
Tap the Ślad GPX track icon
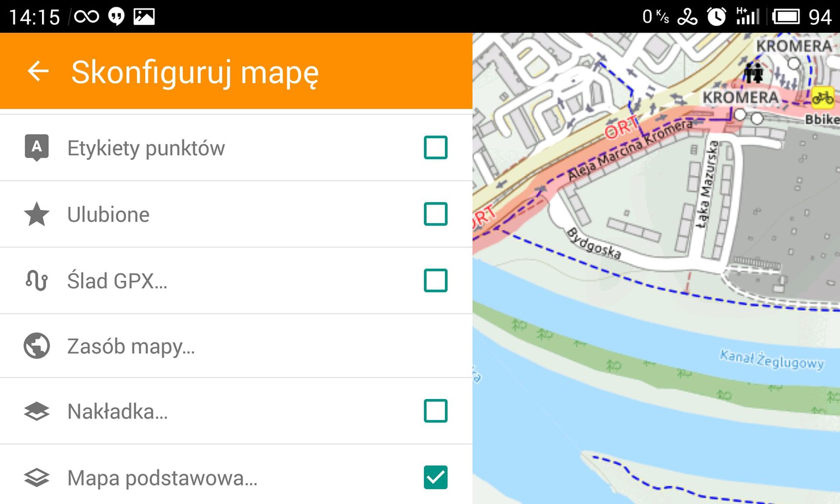tap(37, 281)
